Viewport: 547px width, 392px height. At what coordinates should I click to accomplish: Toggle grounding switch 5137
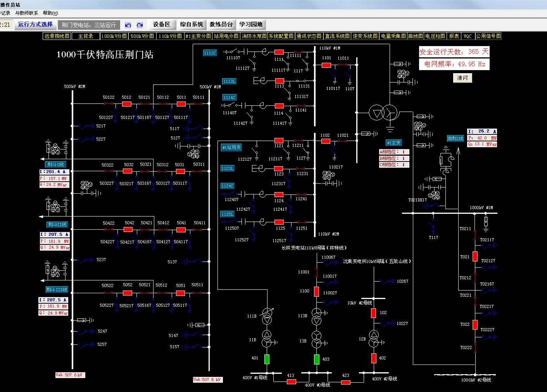coord(193,261)
